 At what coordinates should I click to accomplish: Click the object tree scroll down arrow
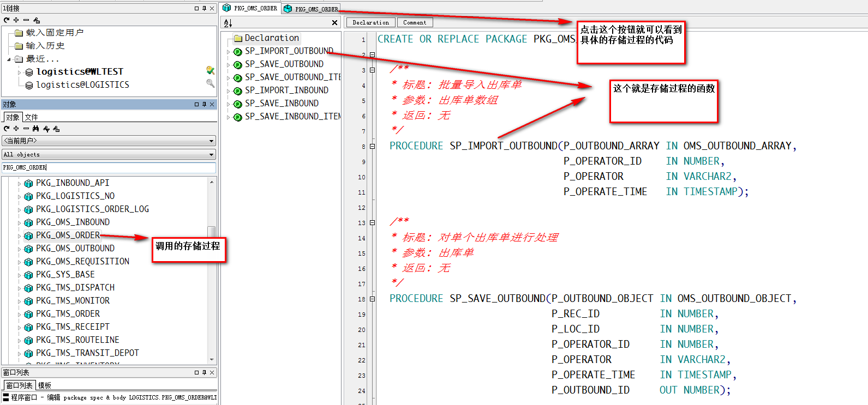[x=211, y=360]
